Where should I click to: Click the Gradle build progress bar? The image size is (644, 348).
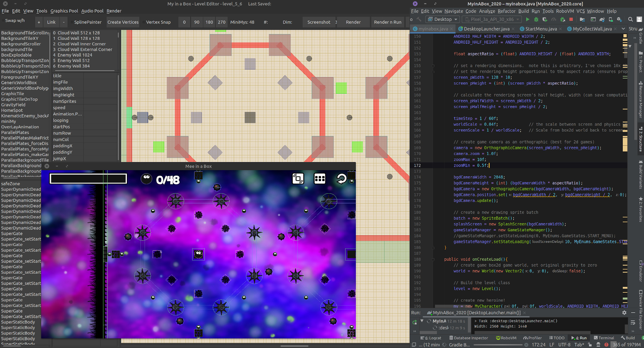(497, 345)
